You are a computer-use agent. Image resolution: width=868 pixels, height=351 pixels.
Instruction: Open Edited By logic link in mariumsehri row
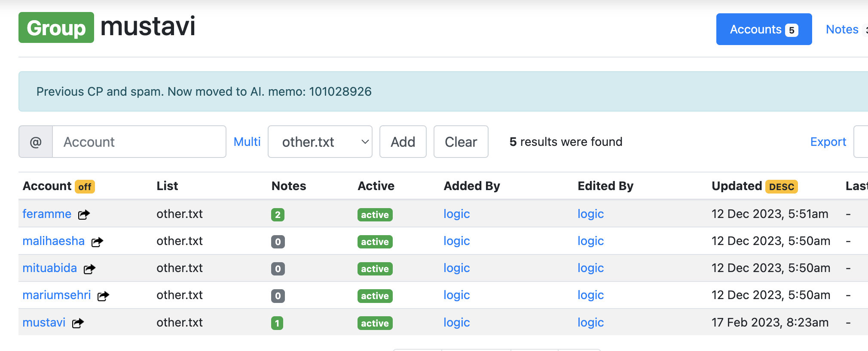[591, 295]
